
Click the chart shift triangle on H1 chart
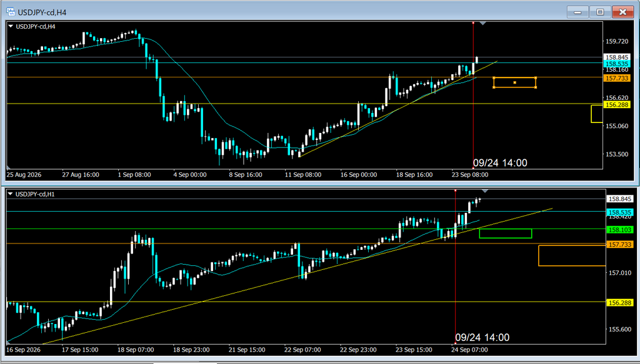pos(485,191)
